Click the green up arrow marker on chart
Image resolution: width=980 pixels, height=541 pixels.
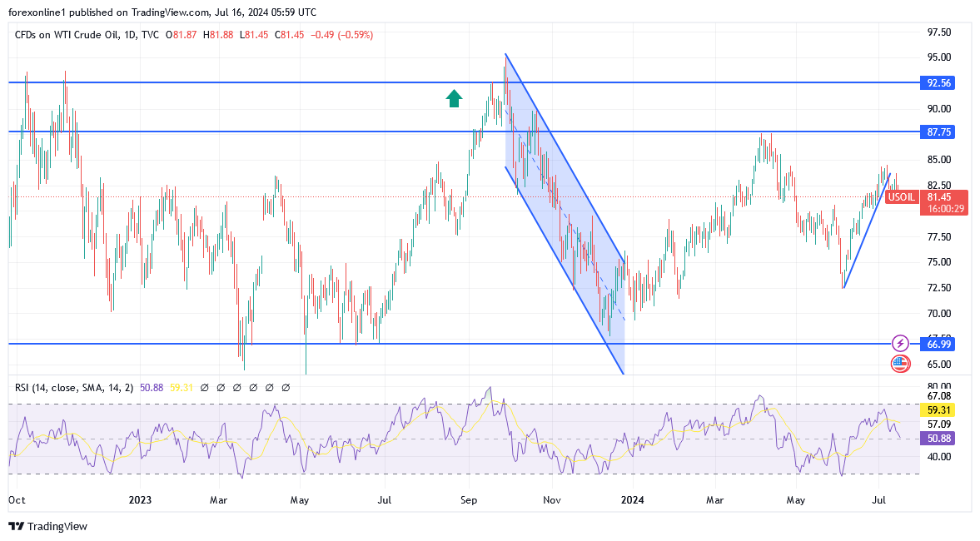click(454, 98)
